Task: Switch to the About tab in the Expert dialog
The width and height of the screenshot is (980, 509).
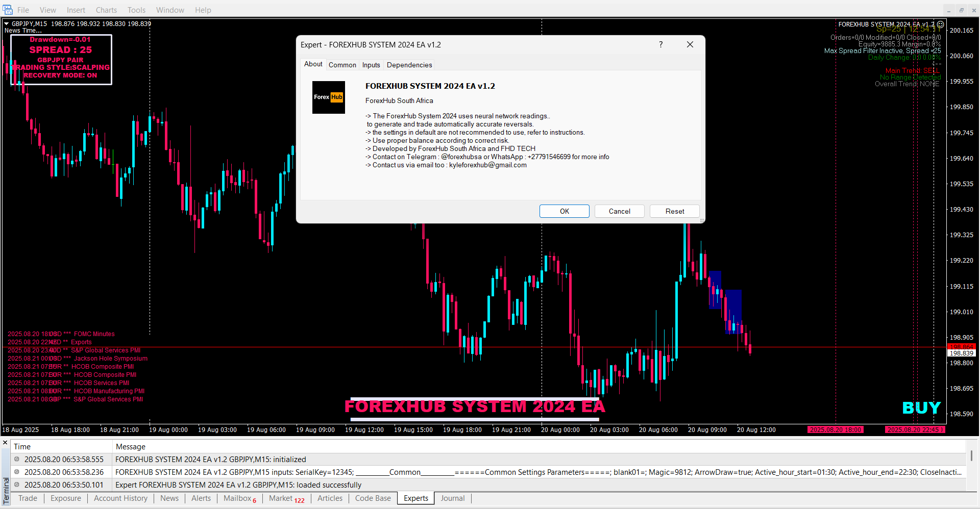Action: [313, 64]
